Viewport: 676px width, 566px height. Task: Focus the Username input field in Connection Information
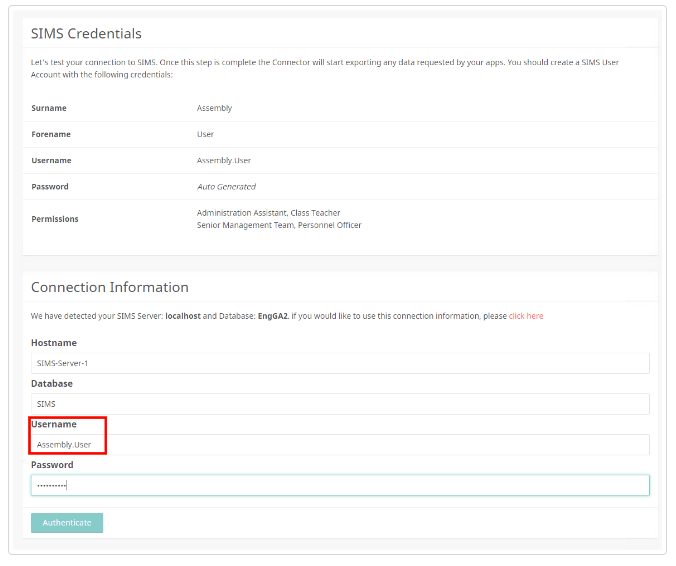(x=340, y=444)
